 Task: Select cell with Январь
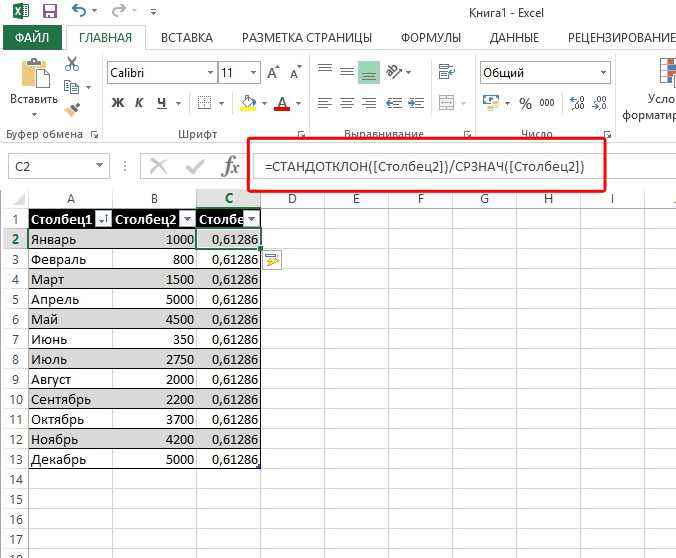point(70,239)
